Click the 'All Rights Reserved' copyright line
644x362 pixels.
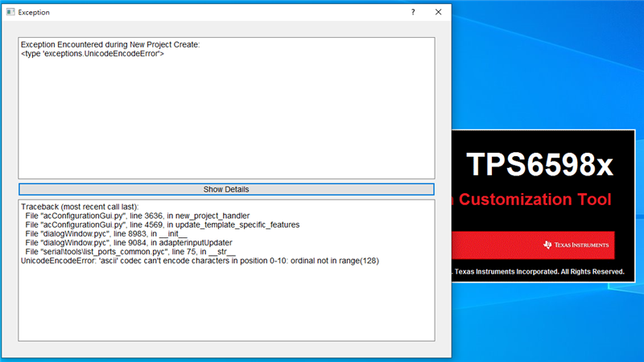pos(539,272)
